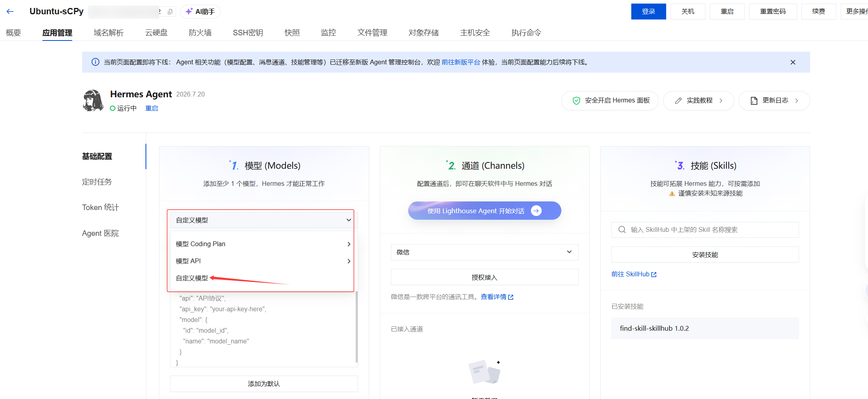Click the 授权接入 button
Viewport: 868px width, 399px height.
point(484,277)
